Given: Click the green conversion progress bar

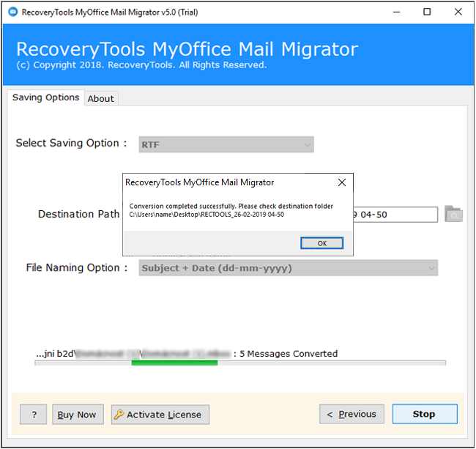Looking at the screenshot, I should [x=174, y=363].
